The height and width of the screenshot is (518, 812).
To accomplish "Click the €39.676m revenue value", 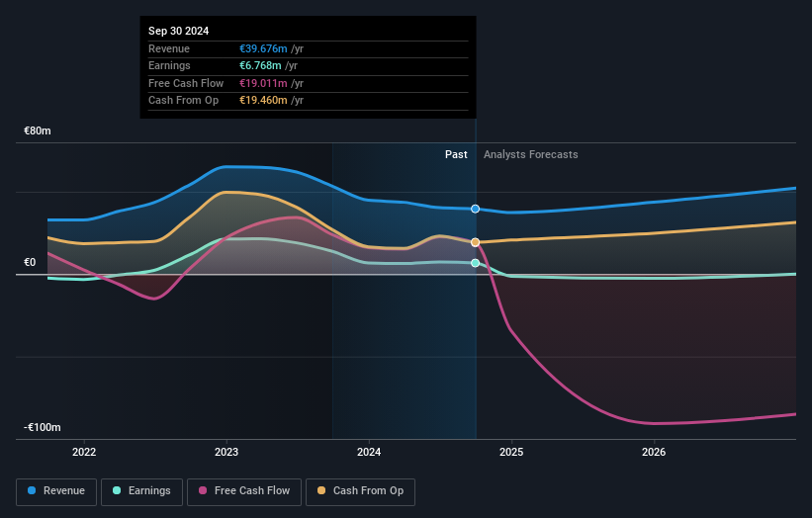I will (263, 48).
